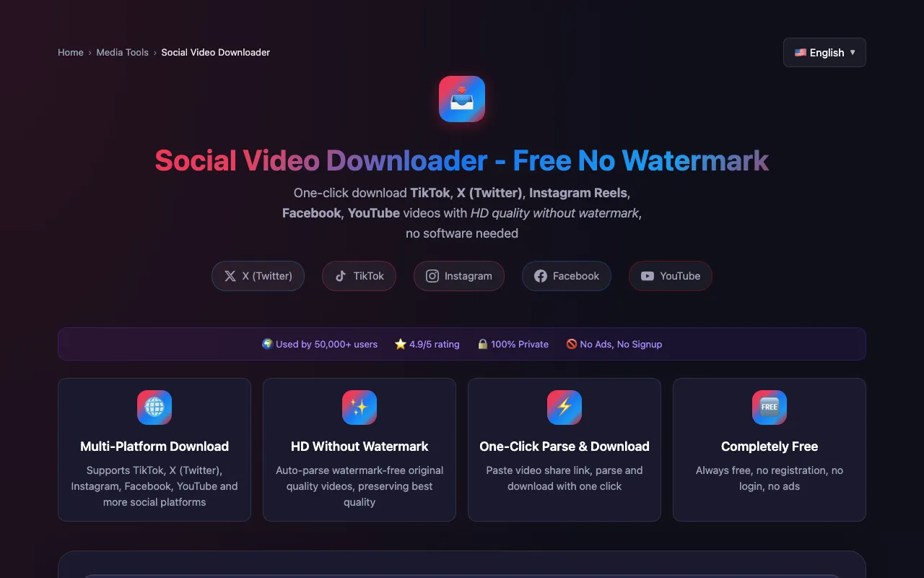This screenshot has height=578, width=924.
Task: Click the earth icon beside Used by 50,000+ users
Action: click(x=267, y=344)
